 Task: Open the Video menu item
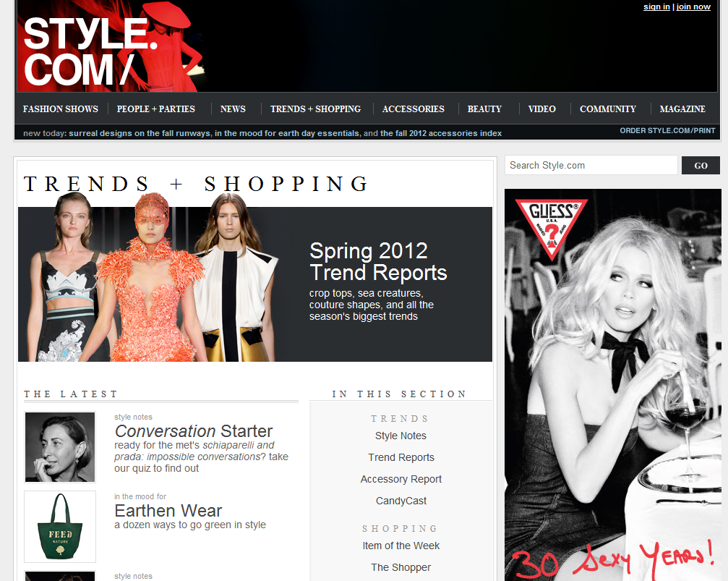click(x=541, y=109)
